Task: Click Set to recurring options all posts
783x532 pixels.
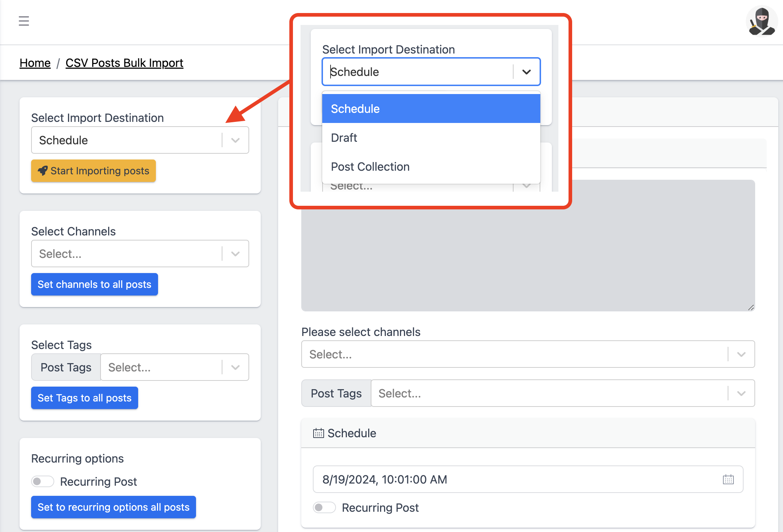Action: pos(114,507)
